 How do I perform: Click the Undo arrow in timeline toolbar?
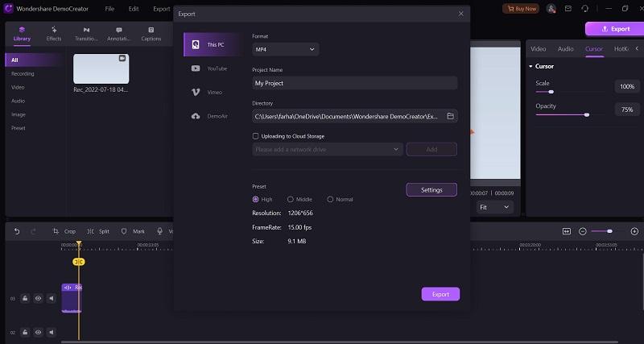(x=17, y=231)
